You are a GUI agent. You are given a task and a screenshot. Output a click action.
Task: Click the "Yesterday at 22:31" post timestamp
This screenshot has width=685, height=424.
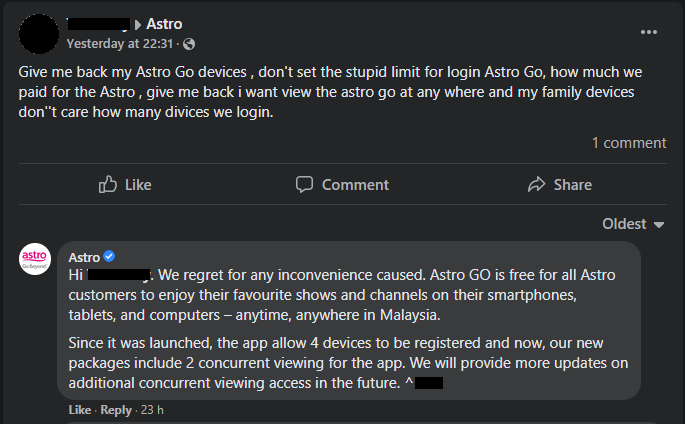click(123, 44)
